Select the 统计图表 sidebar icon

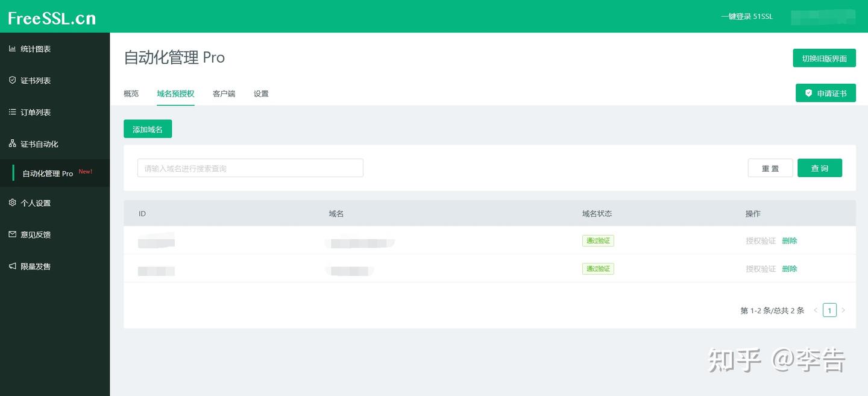coord(12,48)
